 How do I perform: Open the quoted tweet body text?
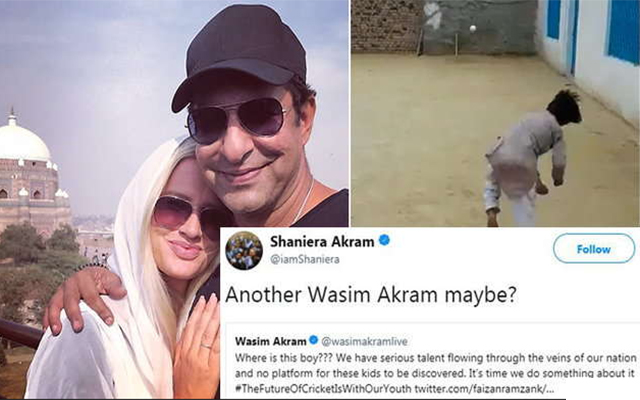coord(436,373)
